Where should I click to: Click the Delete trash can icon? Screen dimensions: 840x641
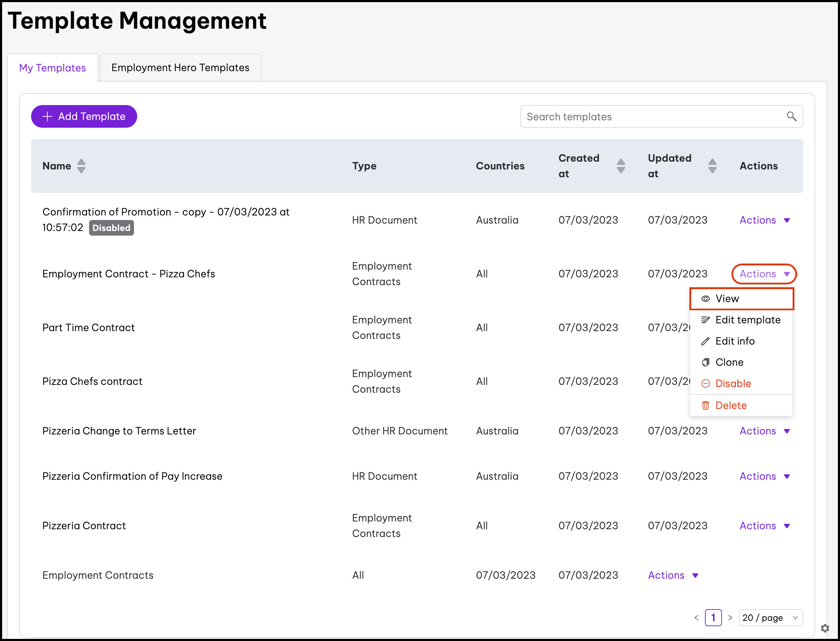[705, 405]
